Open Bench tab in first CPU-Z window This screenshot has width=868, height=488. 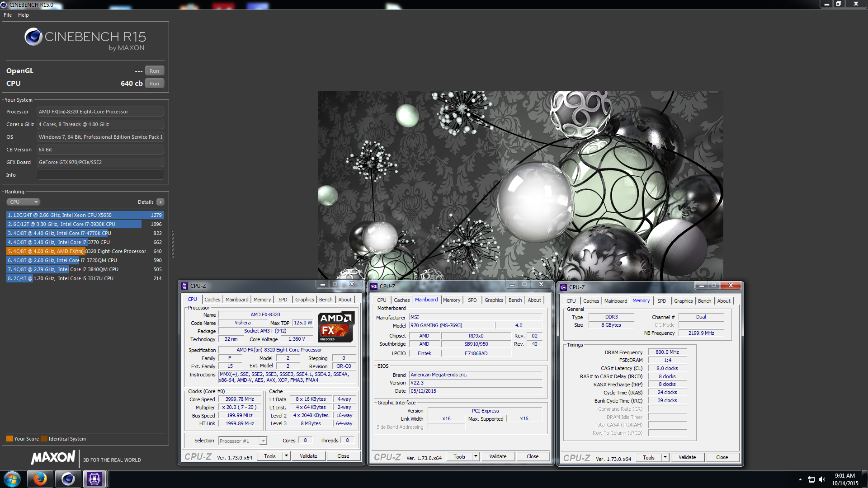point(325,300)
